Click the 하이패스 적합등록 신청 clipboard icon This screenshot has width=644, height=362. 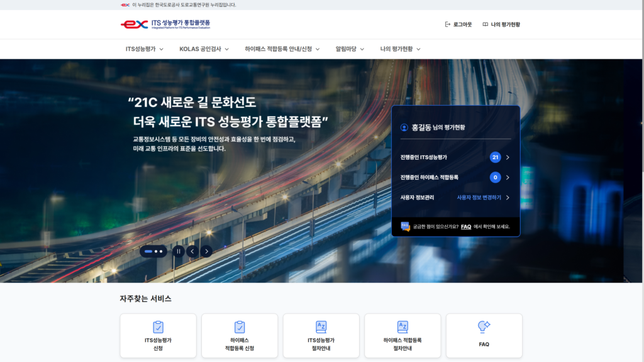[240, 327]
